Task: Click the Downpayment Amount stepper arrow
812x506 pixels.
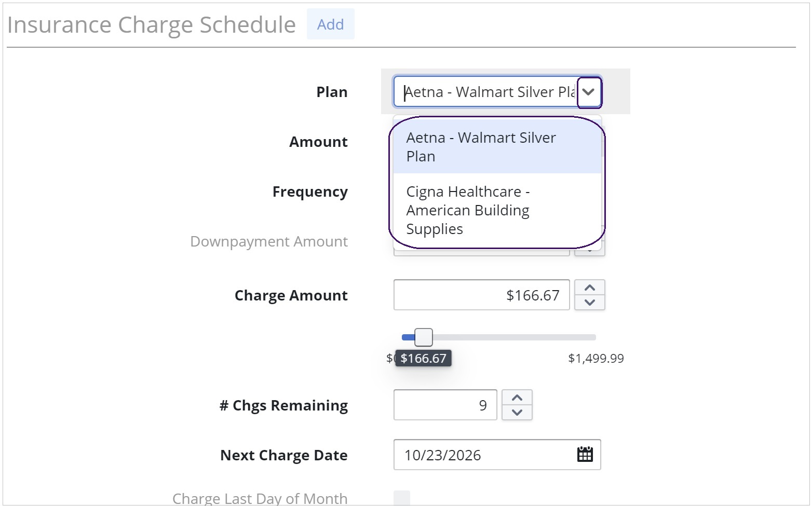Action: 590,250
